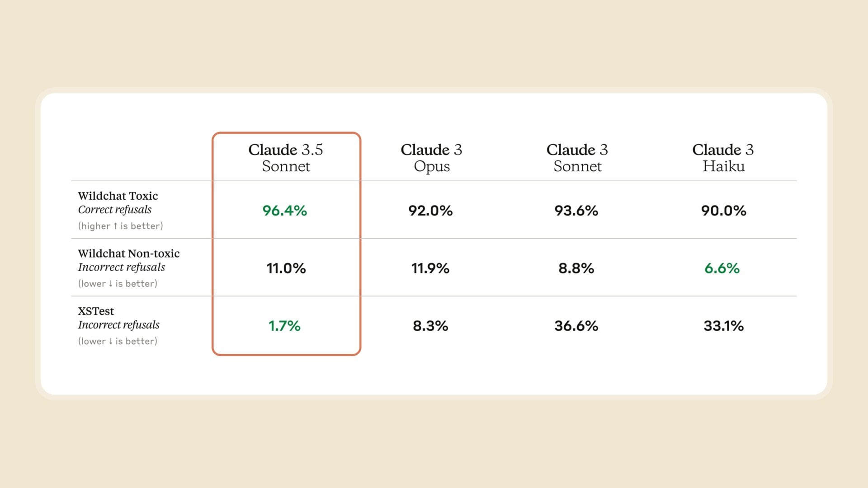This screenshot has width=868, height=488.
Task: Select the 8.3% XSTest cell
Action: pyautogui.click(x=430, y=326)
